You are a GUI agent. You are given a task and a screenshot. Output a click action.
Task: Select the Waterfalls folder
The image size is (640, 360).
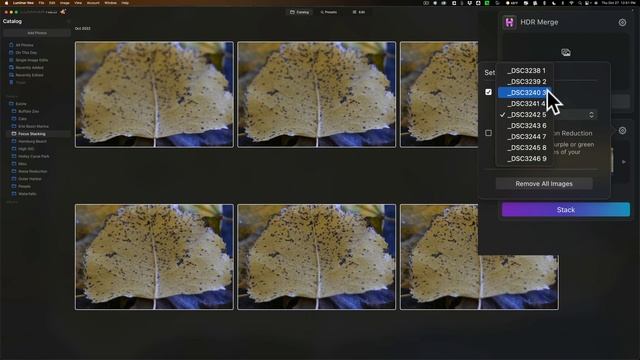coord(27,194)
